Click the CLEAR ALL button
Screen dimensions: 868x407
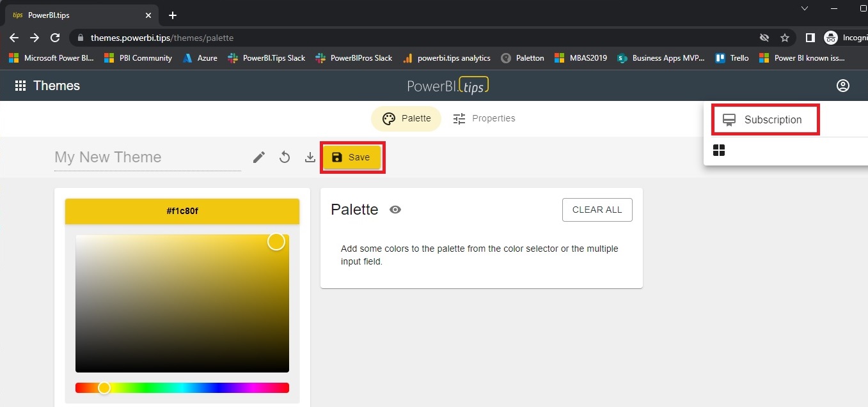(x=597, y=210)
